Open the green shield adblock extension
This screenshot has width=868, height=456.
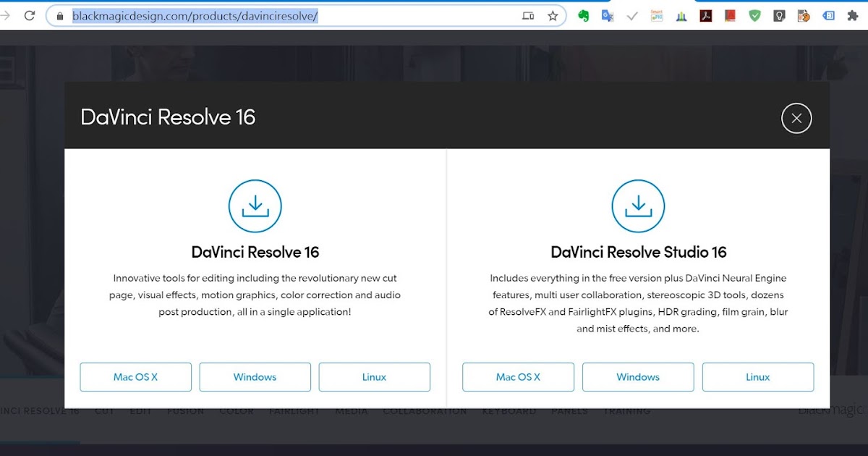pyautogui.click(x=755, y=15)
